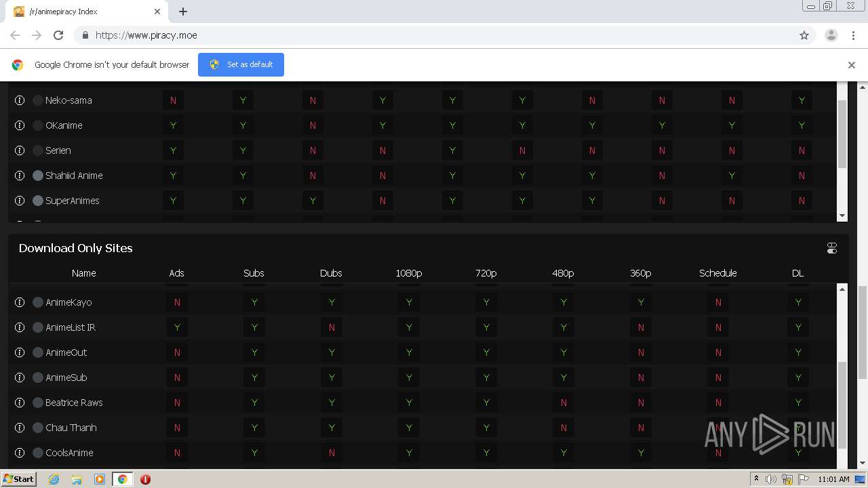Click the taskbar clock showing 11:01 AM

pyautogui.click(x=833, y=479)
